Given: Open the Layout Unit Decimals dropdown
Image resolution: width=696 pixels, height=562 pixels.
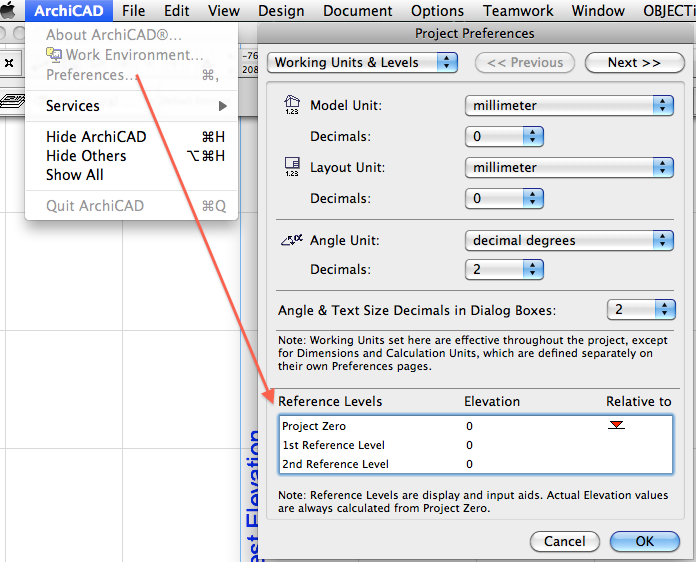Looking at the screenshot, I should point(504,198).
